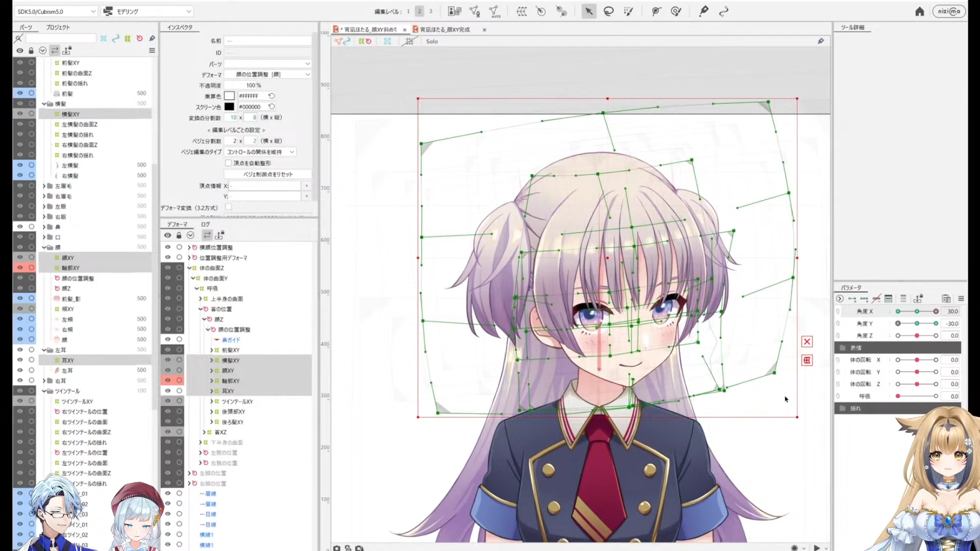Switch to the プロジェクト tab
Image resolution: width=980 pixels, height=551 pixels.
(x=59, y=28)
